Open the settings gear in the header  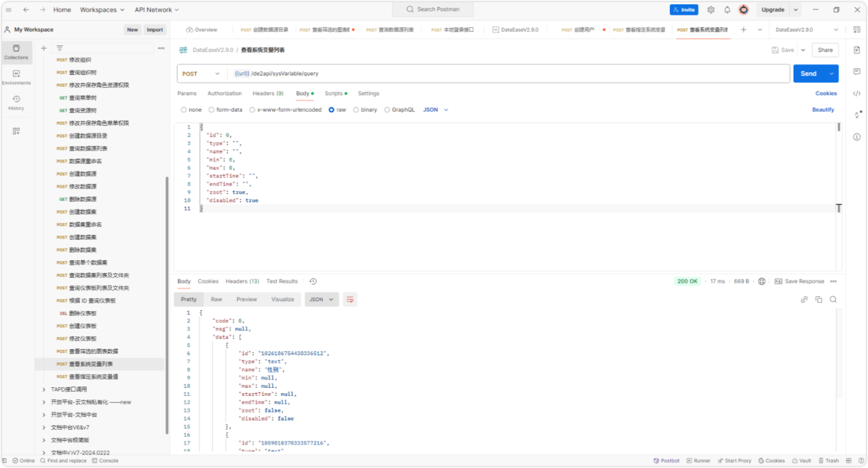pyautogui.click(x=711, y=10)
